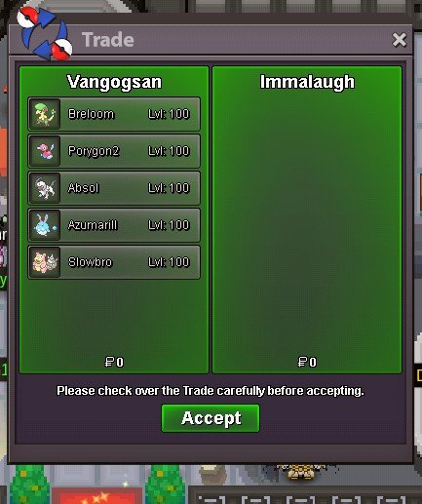Click the Vangogsan player name header

(x=114, y=82)
